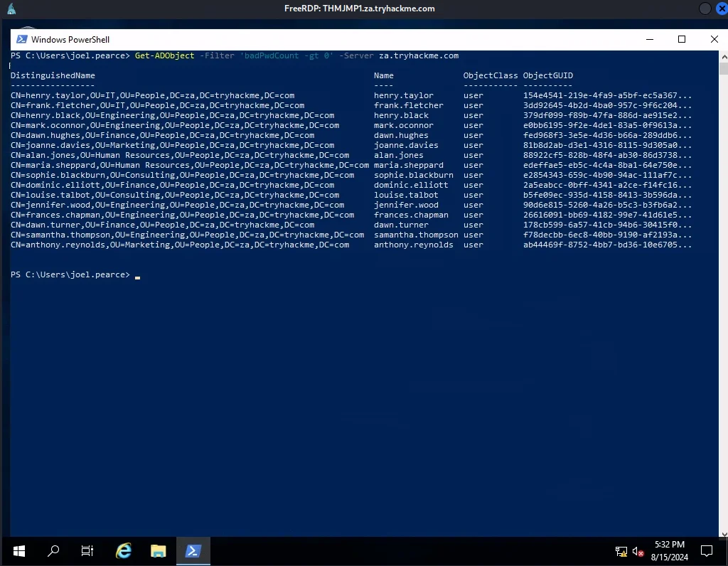
Task: Click the ObjectClass column header
Action: point(491,75)
